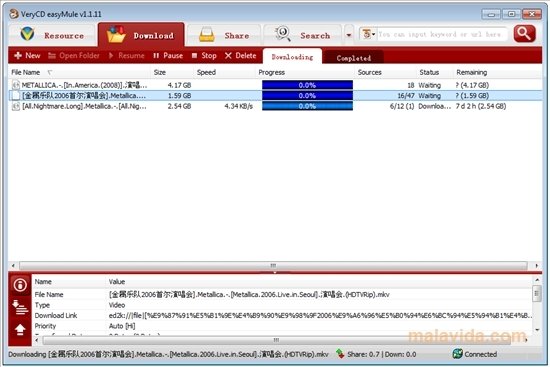Open the file info panel icon
The height and width of the screenshot is (367, 550).
[20, 285]
